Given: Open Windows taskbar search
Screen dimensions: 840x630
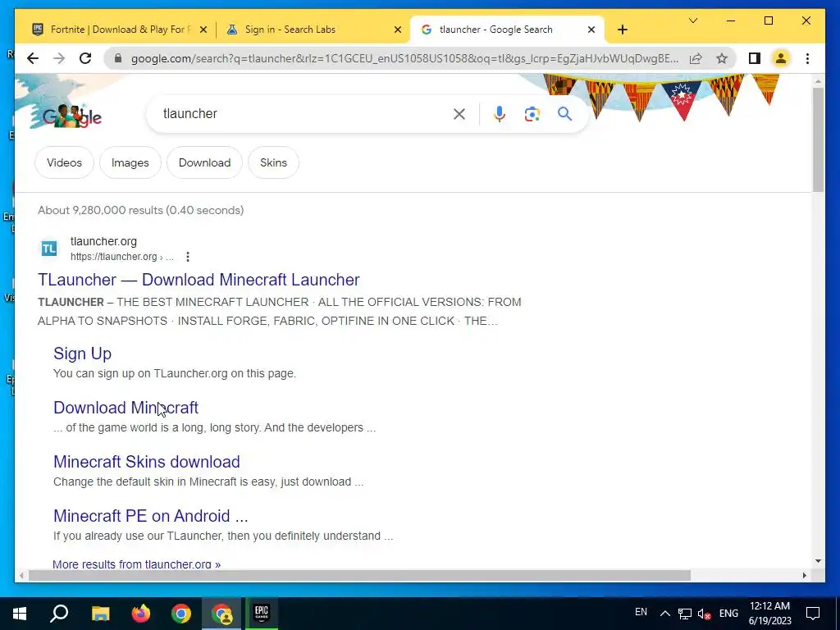Looking at the screenshot, I should pos(59,614).
